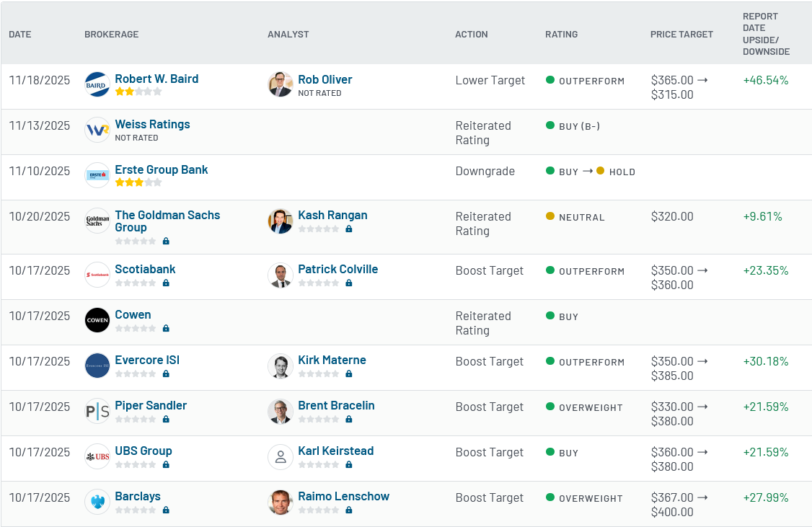Click Raimo Lenschow's profile photo
The image size is (812, 527).
coord(280,502)
